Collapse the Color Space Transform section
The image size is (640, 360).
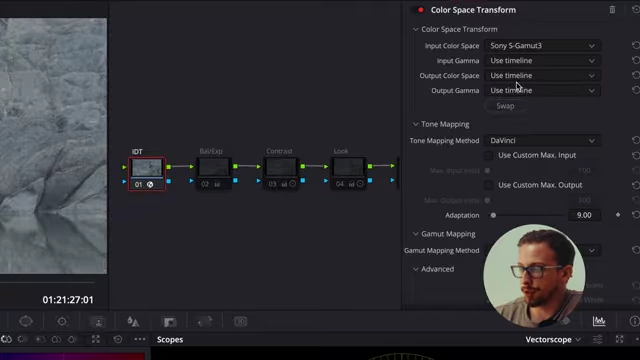[x=416, y=29]
